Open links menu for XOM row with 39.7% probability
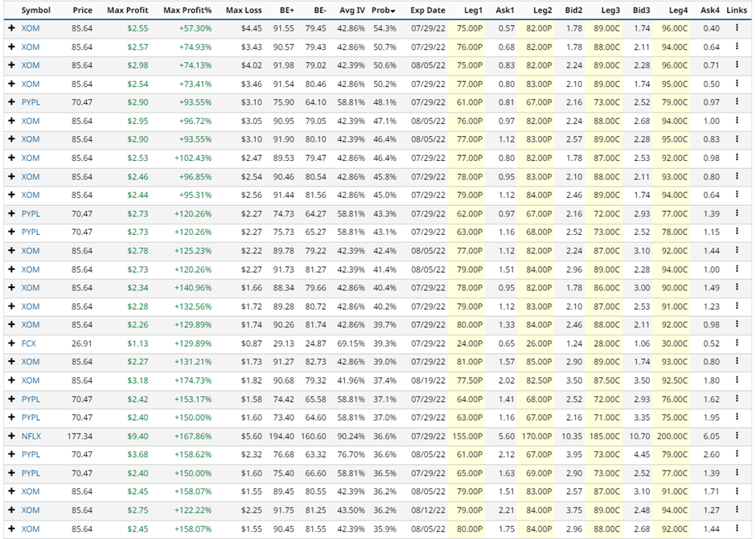This screenshot has height=539, width=756. 737,324
